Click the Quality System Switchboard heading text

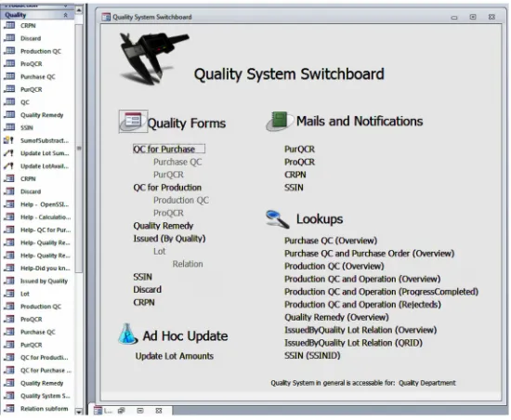pyautogui.click(x=289, y=74)
